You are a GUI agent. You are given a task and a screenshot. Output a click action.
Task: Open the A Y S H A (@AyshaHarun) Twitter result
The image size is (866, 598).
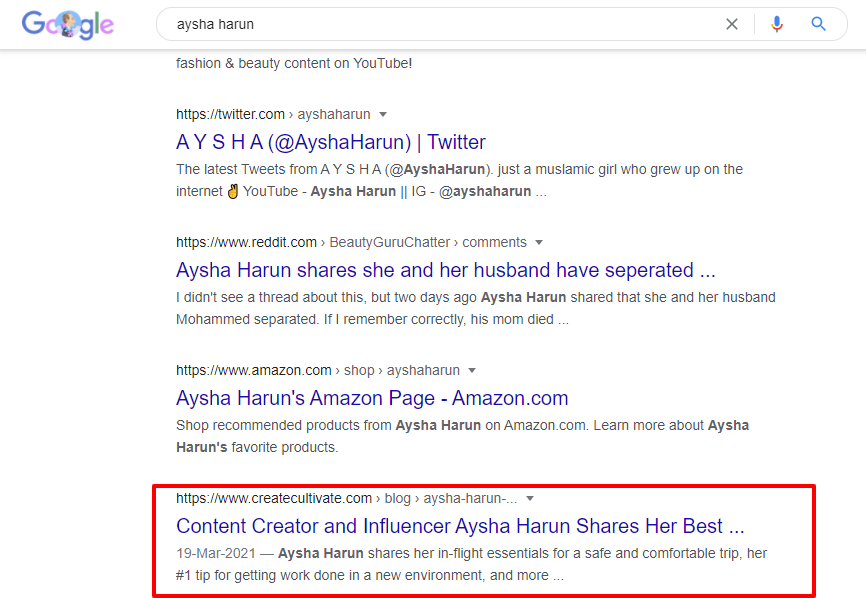(x=331, y=142)
